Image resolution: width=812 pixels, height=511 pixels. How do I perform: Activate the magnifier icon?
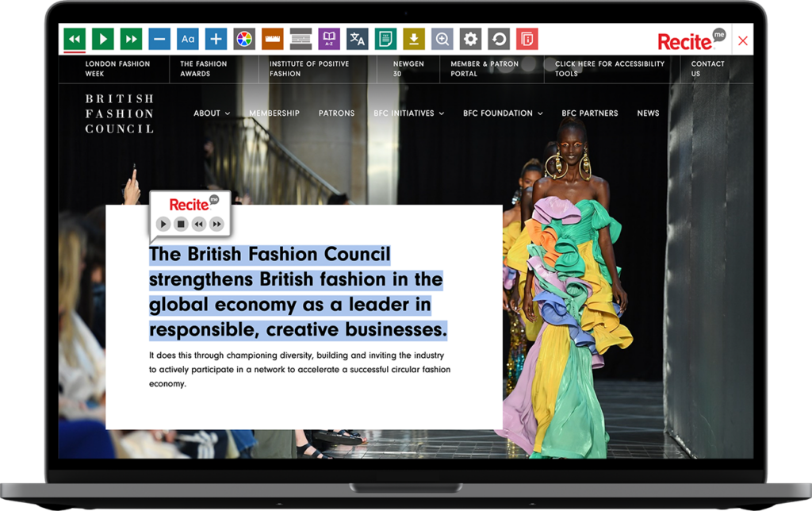[x=442, y=39]
